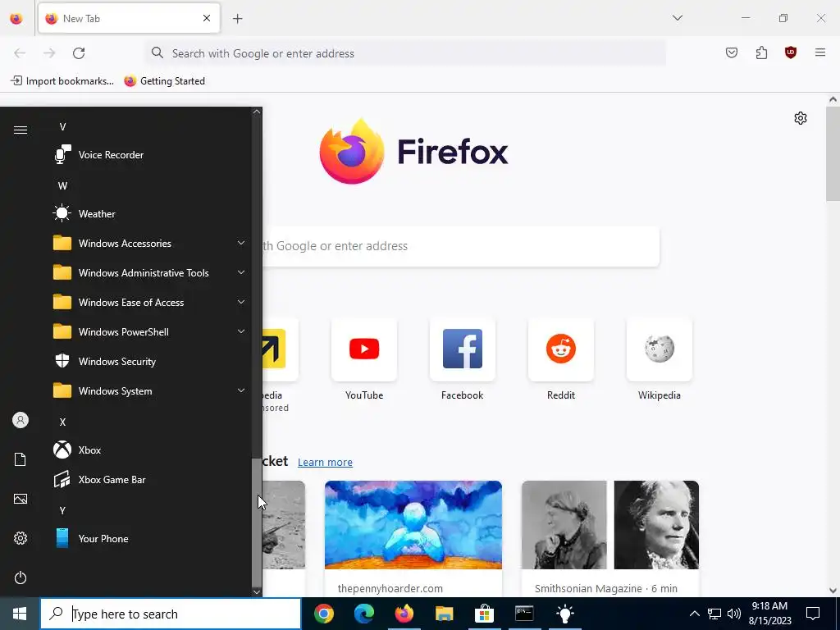This screenshot has width=840, height=630.
Task: Jump to letter X app group
Action: point(62,422)
